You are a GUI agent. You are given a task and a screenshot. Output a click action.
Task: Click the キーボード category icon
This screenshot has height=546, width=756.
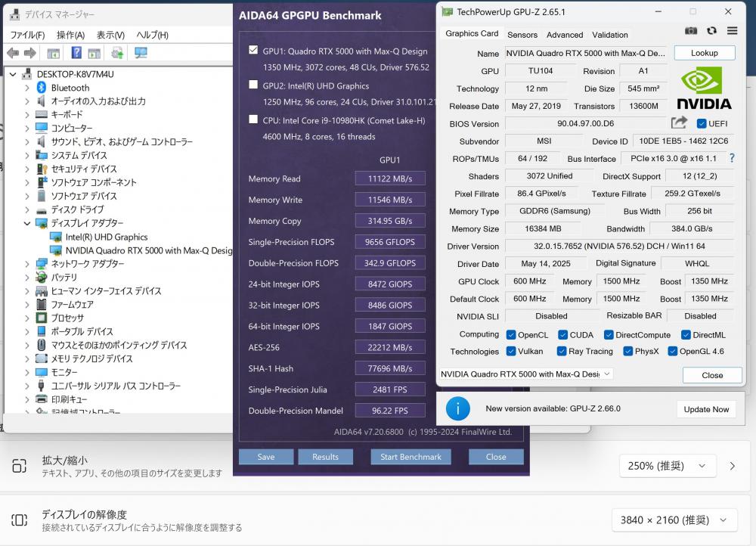tap(42, 115)
